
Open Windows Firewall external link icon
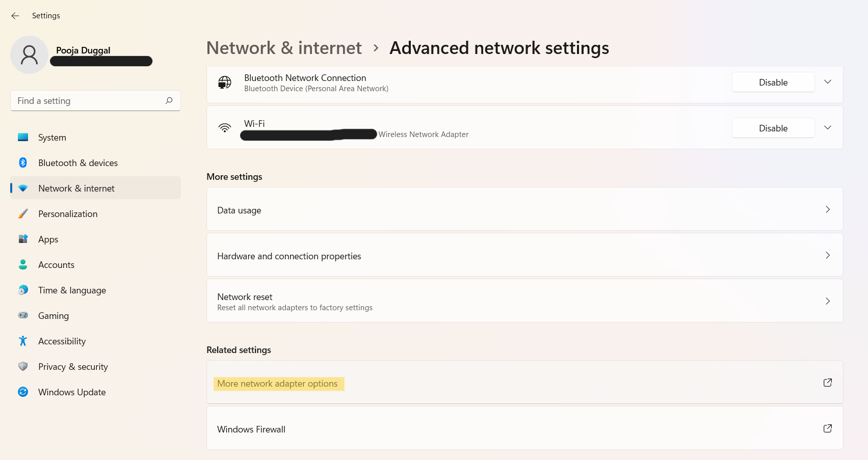pyautogui.click(x=828, y=428)
